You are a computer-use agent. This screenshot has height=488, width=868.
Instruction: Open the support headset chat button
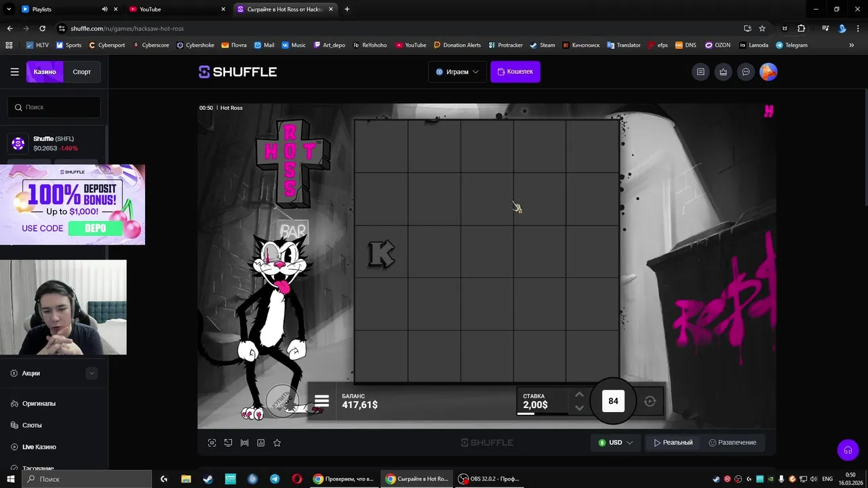848,450
